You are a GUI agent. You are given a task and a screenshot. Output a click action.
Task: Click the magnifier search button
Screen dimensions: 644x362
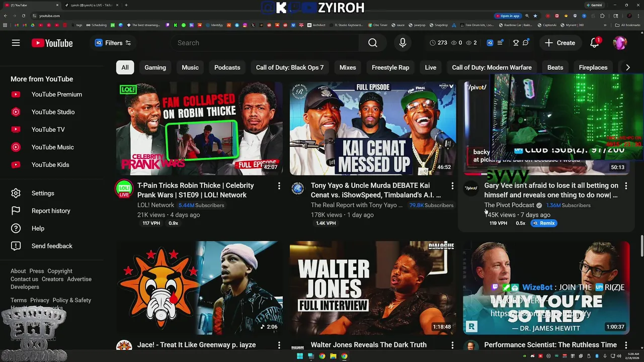click(373, 43)
